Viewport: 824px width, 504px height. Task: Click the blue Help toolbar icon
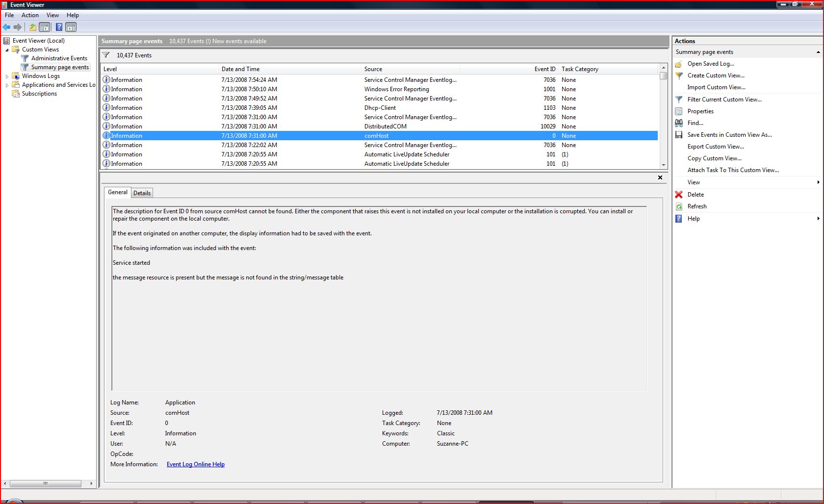click(x=59, y=27)
